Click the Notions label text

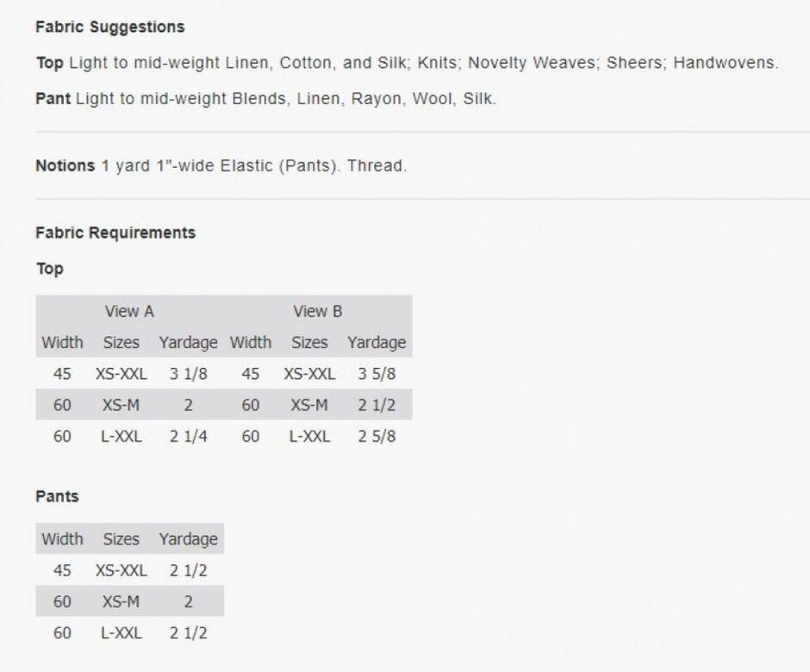(65, 166)
